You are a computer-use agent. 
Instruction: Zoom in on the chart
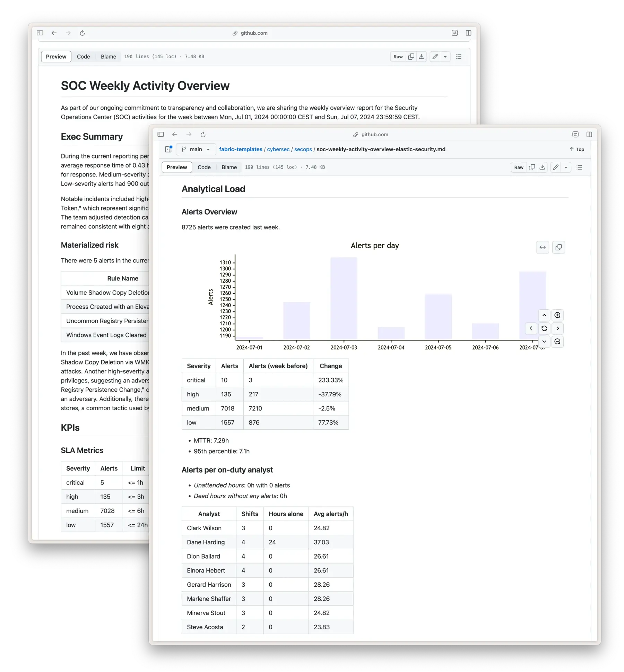pos(557,315)
